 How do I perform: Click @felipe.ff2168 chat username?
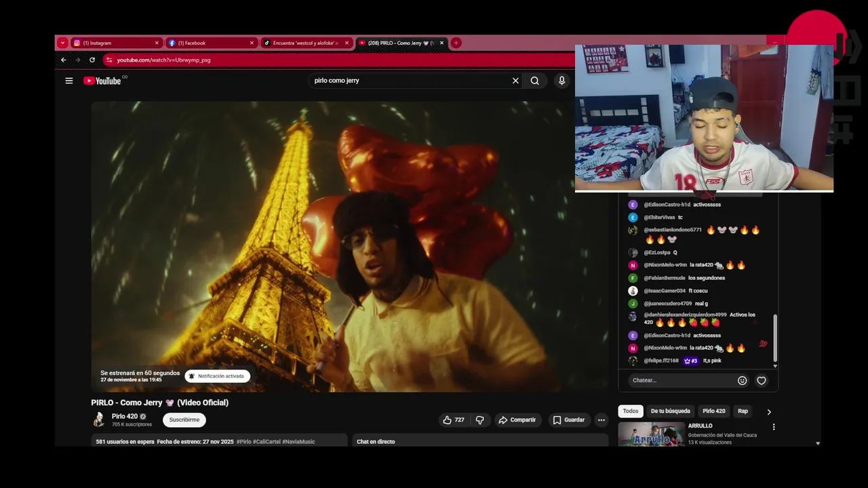[661, 361]
